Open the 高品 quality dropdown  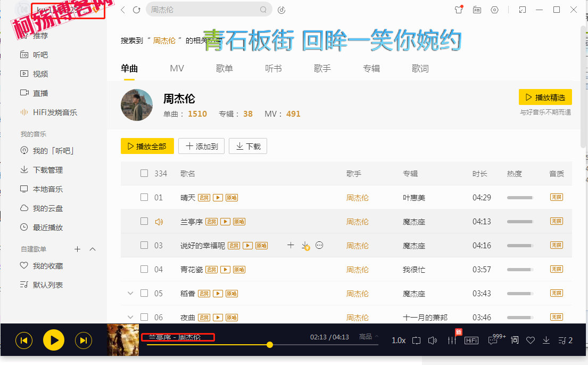pyautogui.click(x=369, y=337)
